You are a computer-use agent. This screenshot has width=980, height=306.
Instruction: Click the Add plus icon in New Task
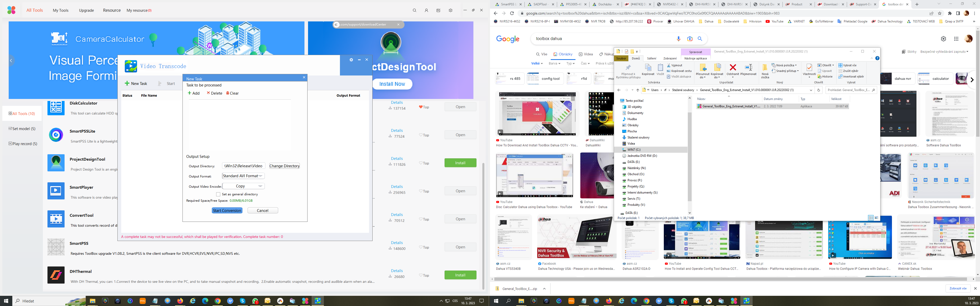tap(189, 93)
